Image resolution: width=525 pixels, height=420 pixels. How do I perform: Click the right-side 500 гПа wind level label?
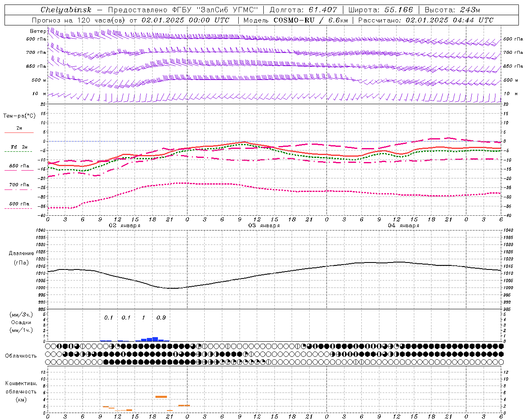pos(513,39)
